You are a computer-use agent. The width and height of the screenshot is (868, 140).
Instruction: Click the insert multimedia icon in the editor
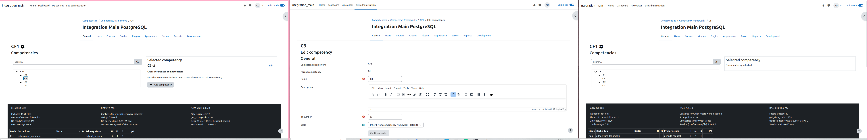tap(404, 95)
